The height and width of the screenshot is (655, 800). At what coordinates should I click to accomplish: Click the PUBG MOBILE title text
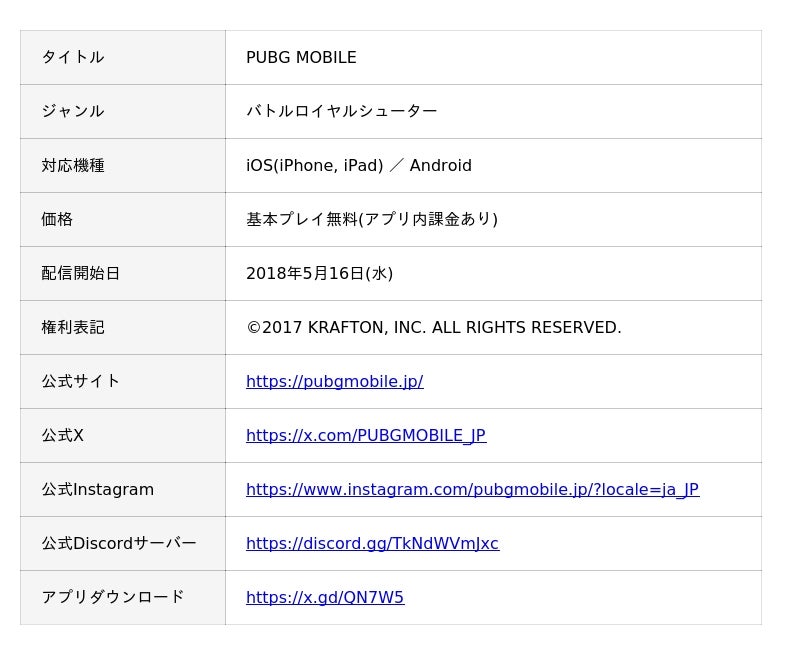(x=301, y=58)
